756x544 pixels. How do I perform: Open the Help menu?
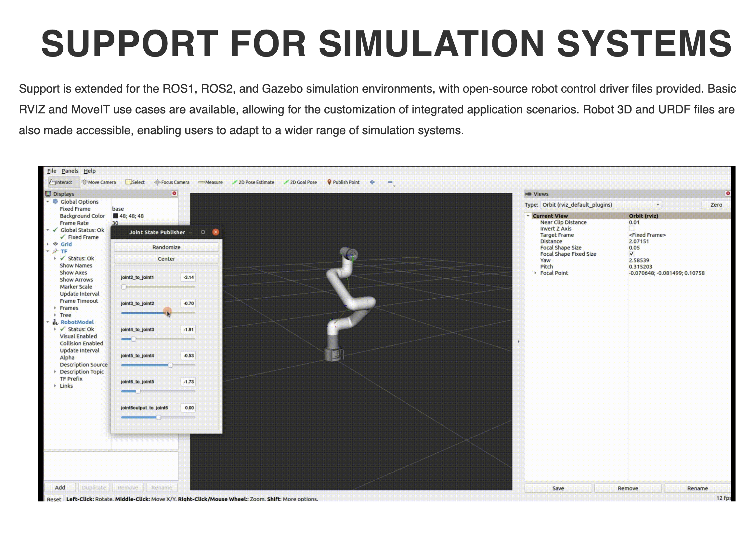coord(89,171)
